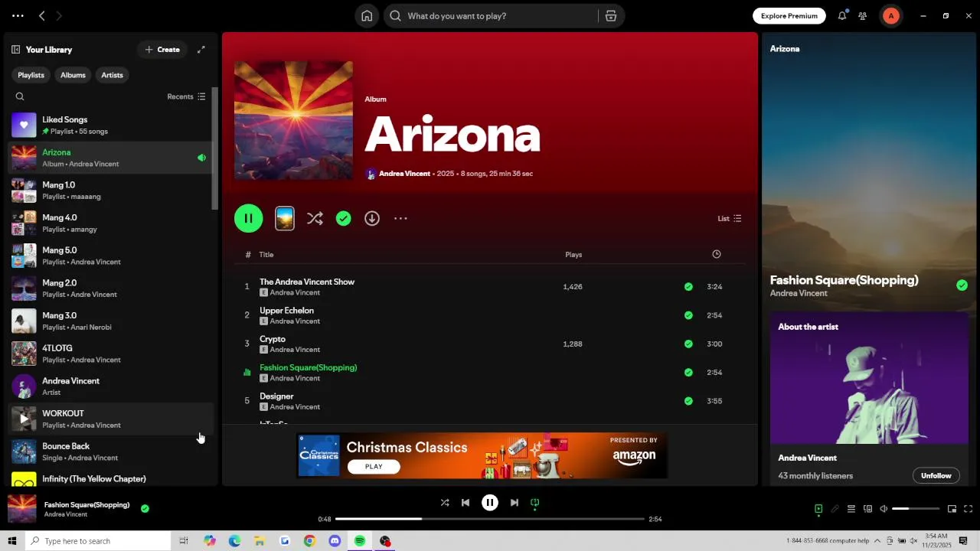Screen dimensions: 980x551
Task: Open the user profile avatar A
Action: (x=890, y=16)
